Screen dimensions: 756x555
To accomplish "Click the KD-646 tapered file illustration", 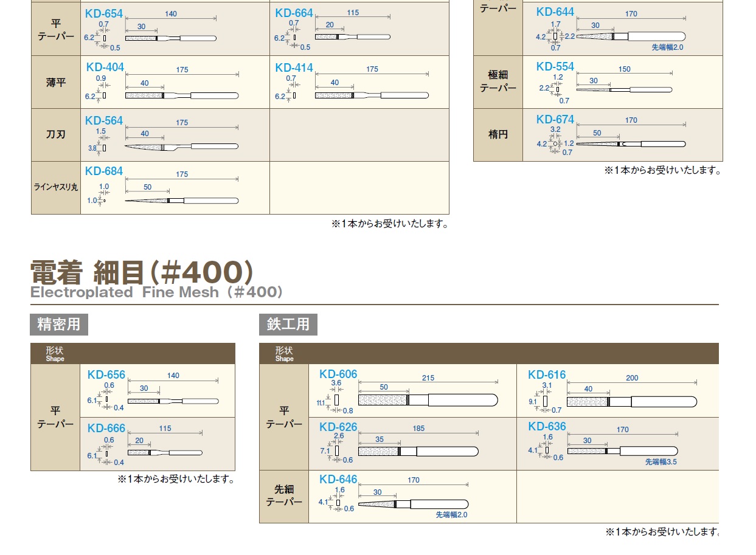I will pos(413,504).
